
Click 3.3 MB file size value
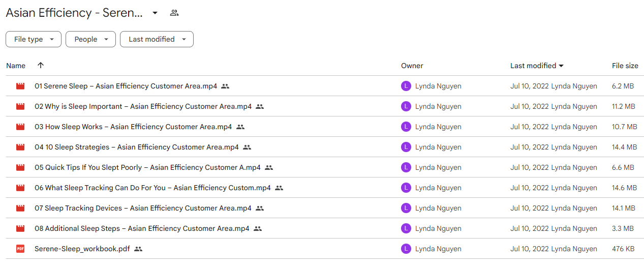[x=623, y=229]
